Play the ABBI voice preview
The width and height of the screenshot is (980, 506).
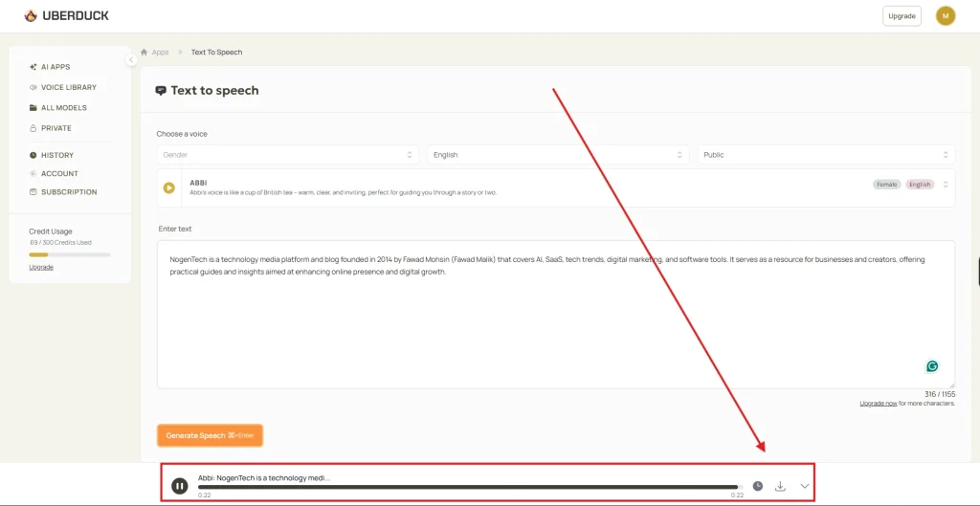coord(168,187)
